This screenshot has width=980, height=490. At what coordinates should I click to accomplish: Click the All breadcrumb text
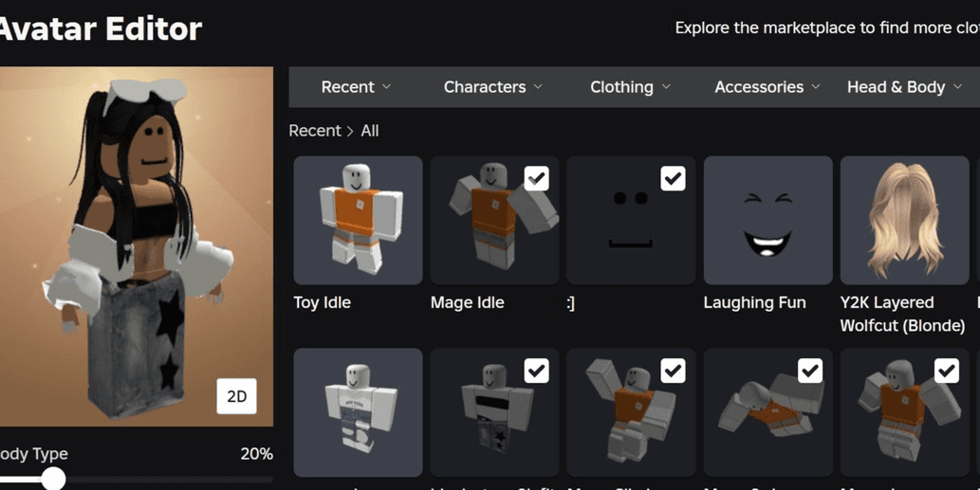369,131
